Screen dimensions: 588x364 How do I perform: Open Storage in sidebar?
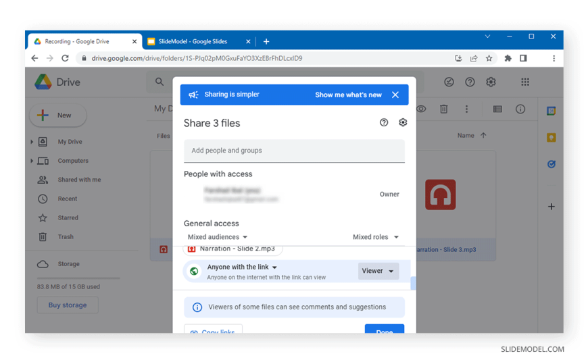(68, 264)
